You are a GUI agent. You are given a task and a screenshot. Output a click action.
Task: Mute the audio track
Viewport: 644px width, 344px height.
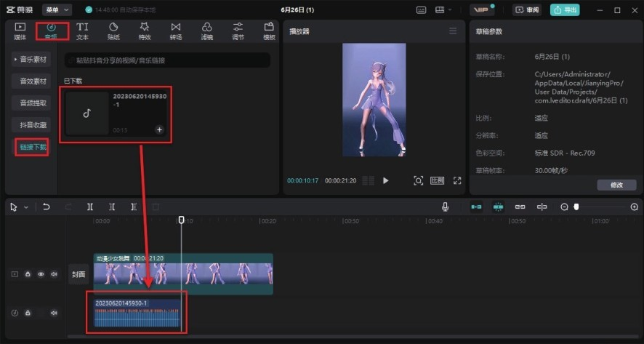(x=54, y=313)
